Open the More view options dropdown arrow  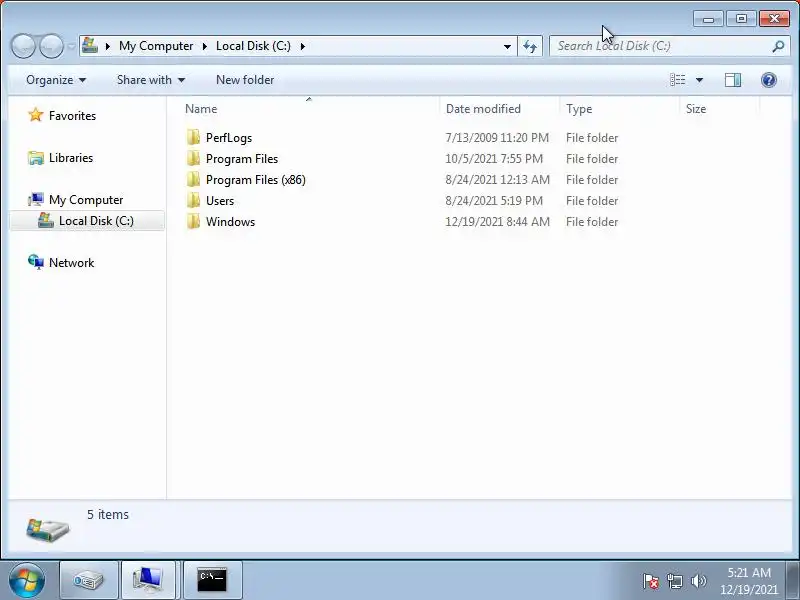699,80
